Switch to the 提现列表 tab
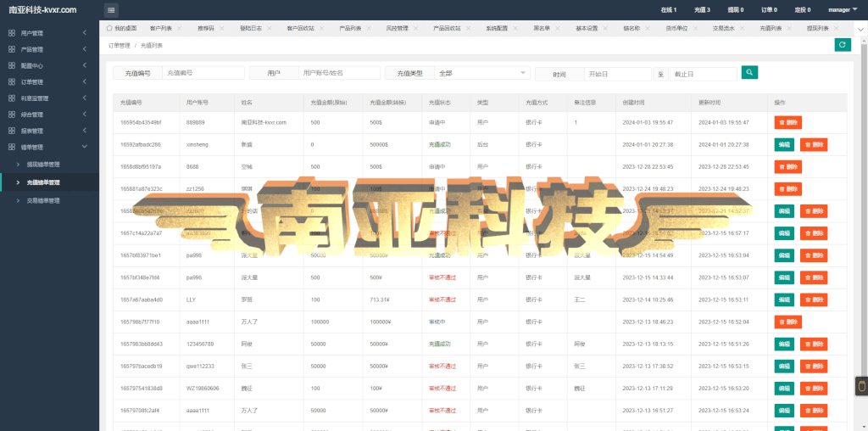 point(818,28)
